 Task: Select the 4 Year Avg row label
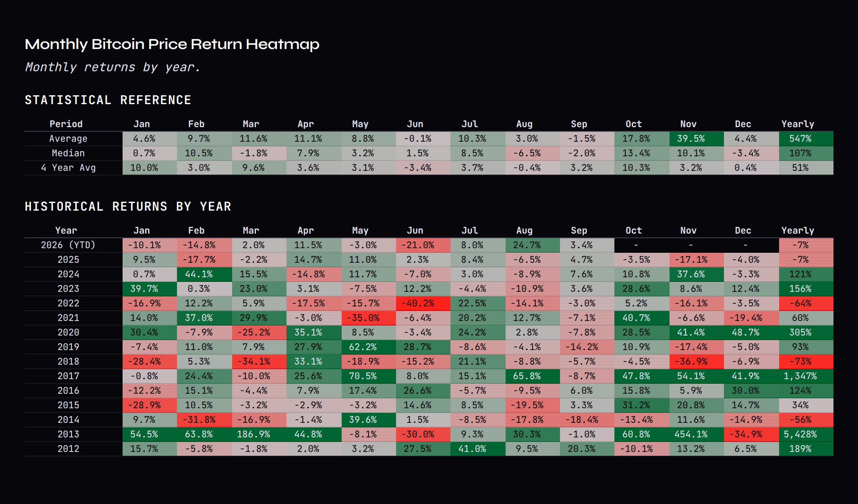[x=68, y=168]
